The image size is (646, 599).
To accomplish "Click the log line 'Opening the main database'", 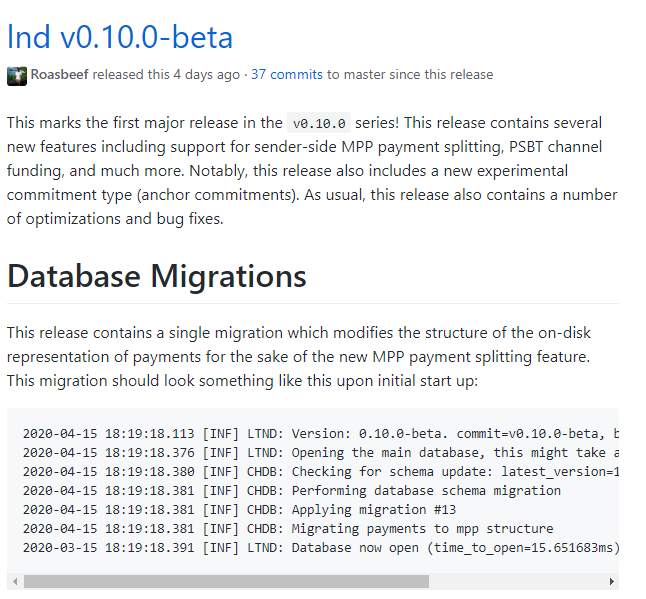I will click(x=321, y=453).
